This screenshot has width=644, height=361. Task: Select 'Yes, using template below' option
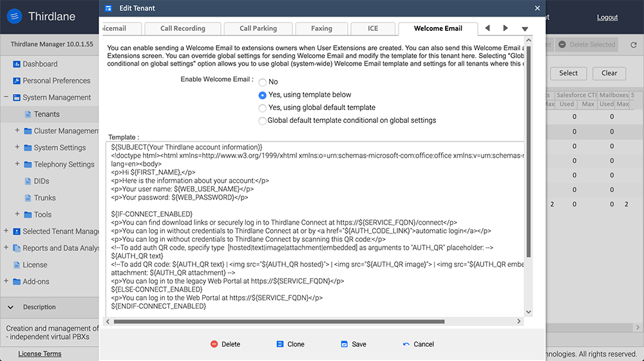(x=263, y=95)
